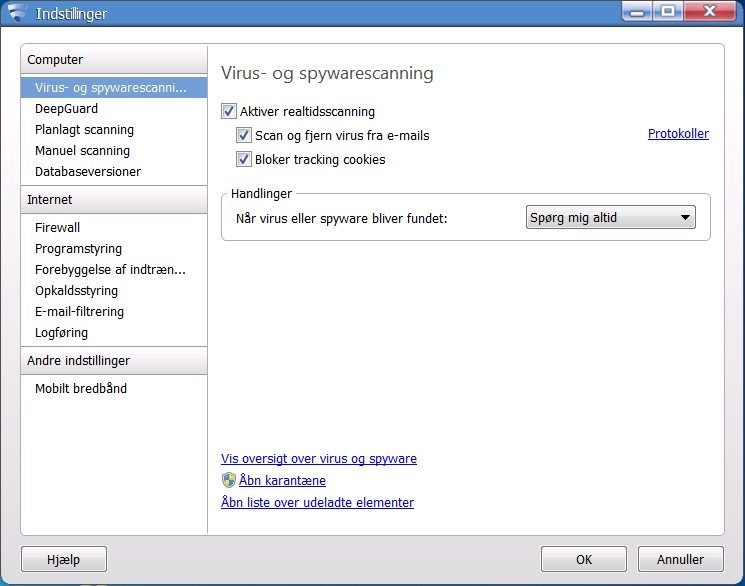
Task: Go to Opkaldsstyring settings
Action: (x=114, y=290)
